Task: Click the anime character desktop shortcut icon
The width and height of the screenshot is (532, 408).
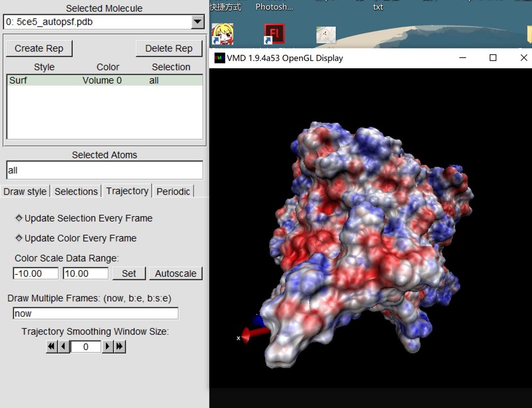Action: tap(223, 34)
